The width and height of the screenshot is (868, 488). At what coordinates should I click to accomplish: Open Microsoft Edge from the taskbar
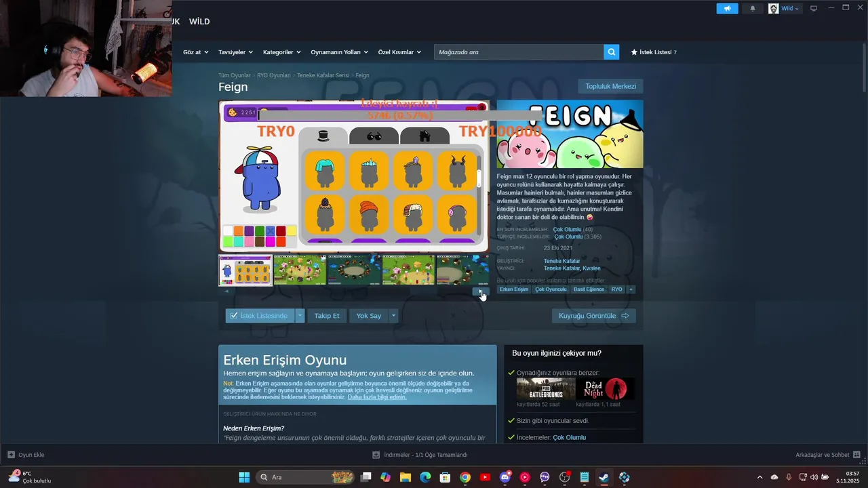tap(425, 477)
